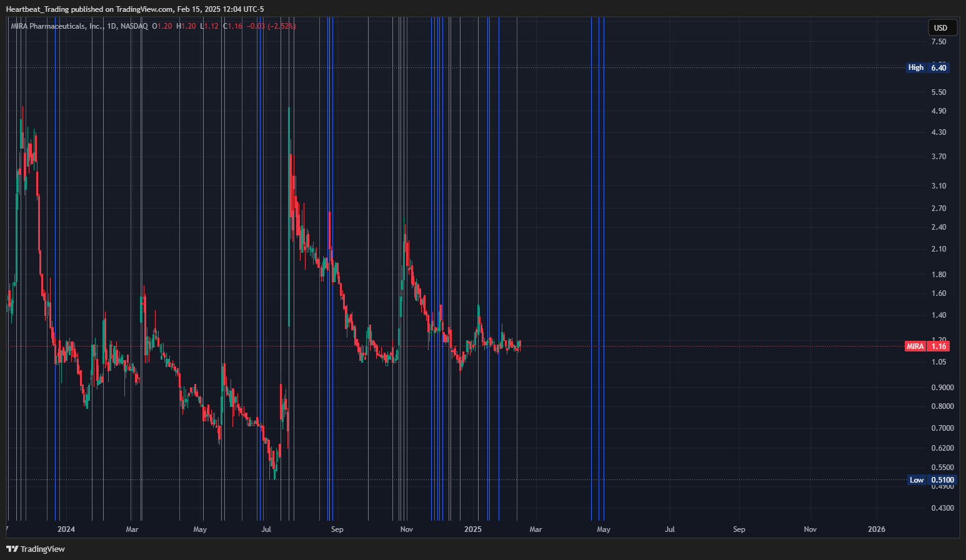Image resolution: width=966 pixels, height=560 pixels.
Task: Click the 2025 label on time axis
Action: (x=473, y=529)
